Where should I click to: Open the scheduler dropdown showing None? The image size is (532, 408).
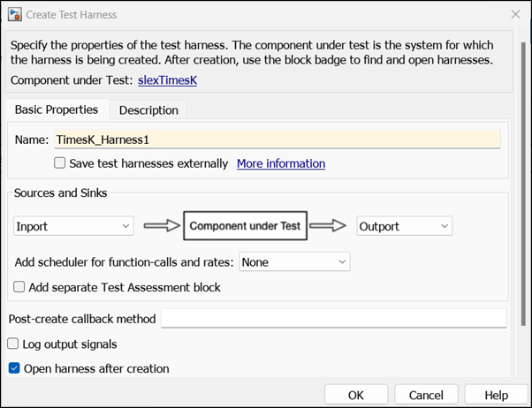tap(294, 262)
